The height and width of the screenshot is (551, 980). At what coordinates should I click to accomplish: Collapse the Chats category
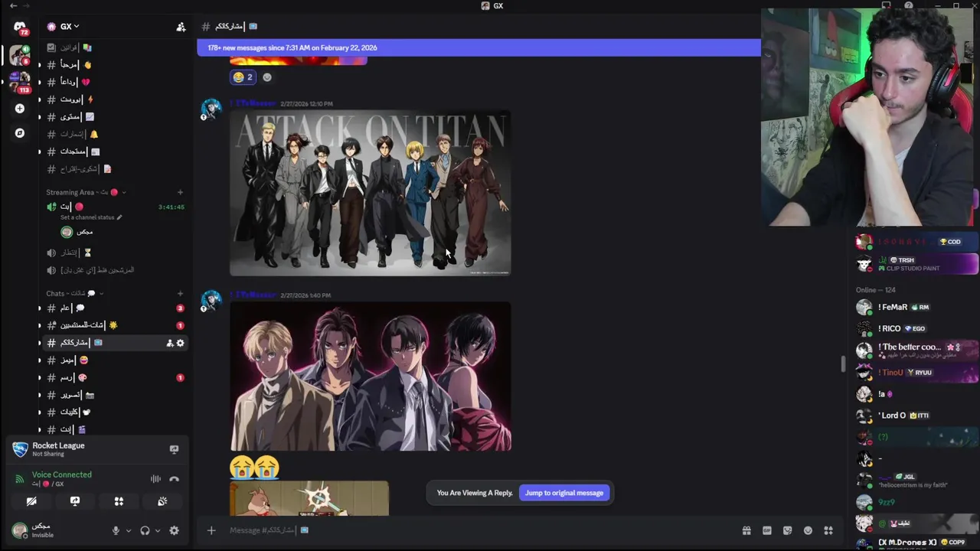point(74,293)
